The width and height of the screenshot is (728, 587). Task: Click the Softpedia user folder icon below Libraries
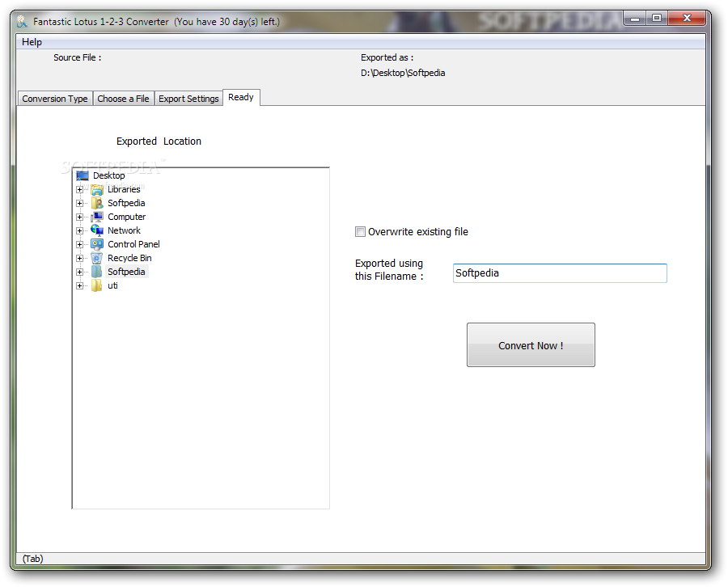97,203
